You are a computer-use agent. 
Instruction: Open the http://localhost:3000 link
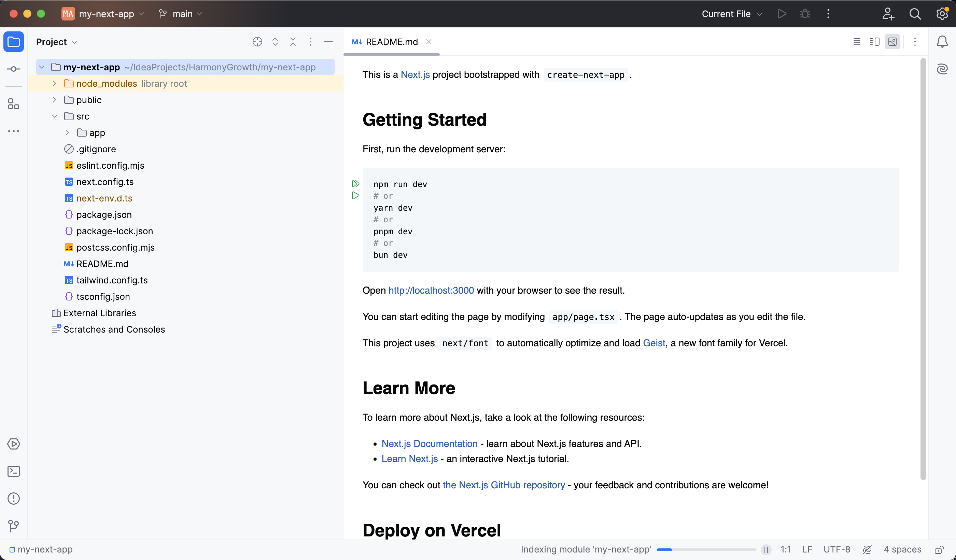coord(431,290)
